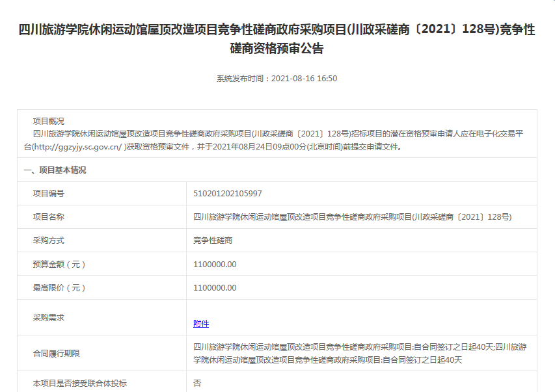The height and width of the screenshot is (392, 555).
Task: Select the 最高限价 value 1100000.00
Action: click(215, 287)
